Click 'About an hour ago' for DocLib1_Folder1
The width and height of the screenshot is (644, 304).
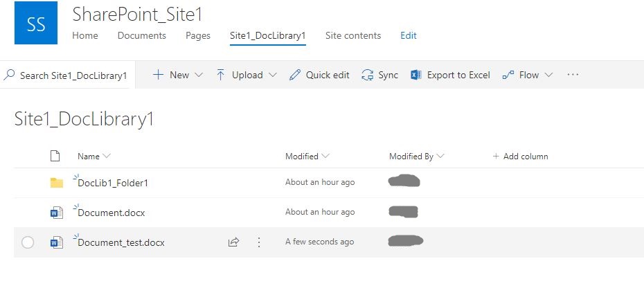(x=320, y=182)
